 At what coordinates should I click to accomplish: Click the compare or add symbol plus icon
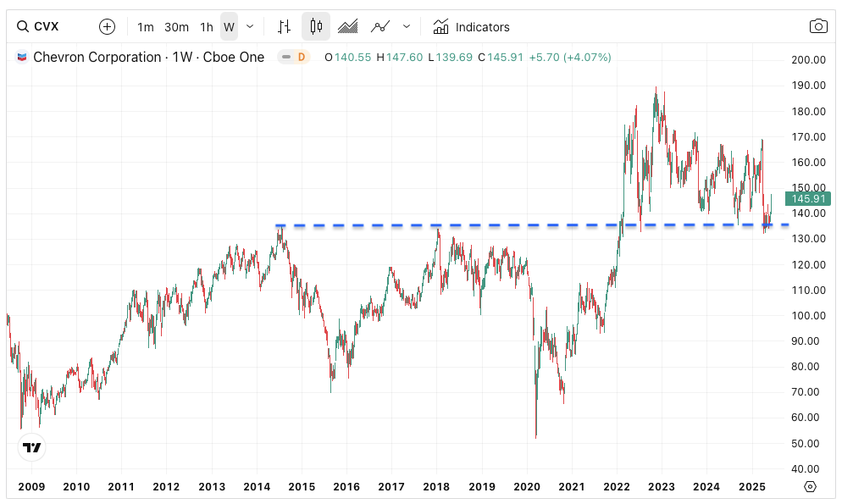[x=107, y=26]
